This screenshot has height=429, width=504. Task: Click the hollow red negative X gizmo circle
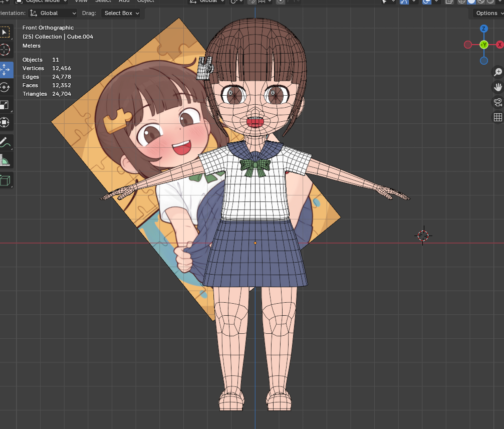(468, 45)
